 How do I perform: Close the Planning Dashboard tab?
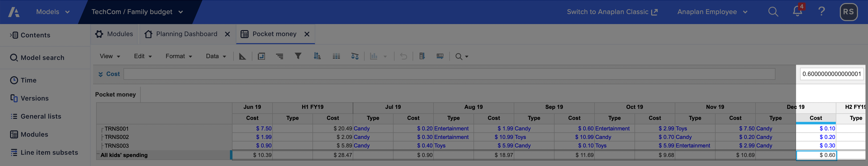[227, 34]
